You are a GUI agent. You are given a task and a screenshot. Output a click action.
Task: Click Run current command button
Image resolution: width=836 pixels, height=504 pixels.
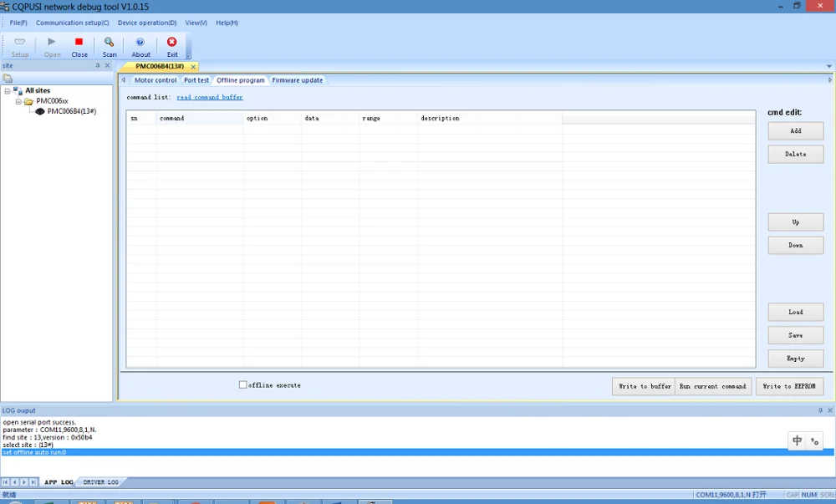click(713, 386)
